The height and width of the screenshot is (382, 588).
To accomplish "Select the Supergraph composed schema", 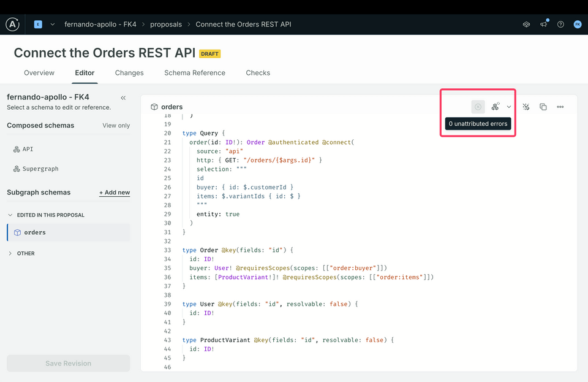I will (36, 169).
